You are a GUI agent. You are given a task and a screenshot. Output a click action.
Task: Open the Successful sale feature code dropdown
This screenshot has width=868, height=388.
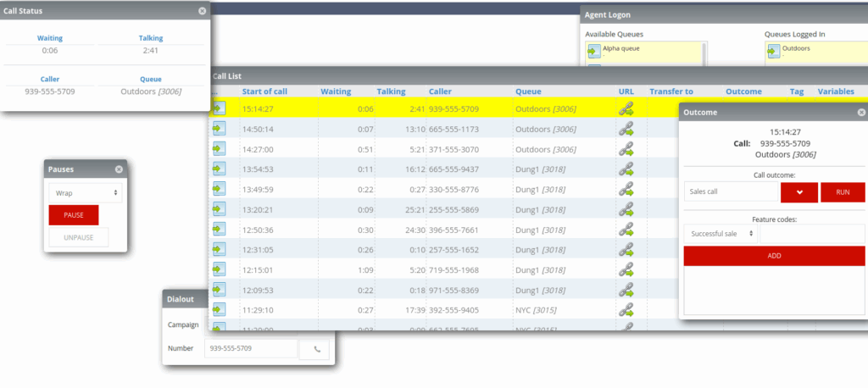pos(721,233)
